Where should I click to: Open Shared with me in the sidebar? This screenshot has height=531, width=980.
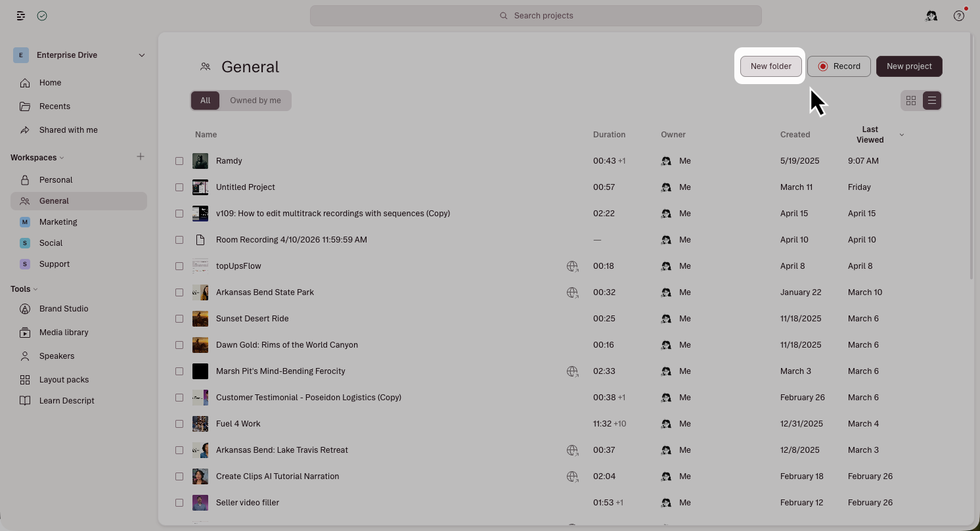[68, 129]
